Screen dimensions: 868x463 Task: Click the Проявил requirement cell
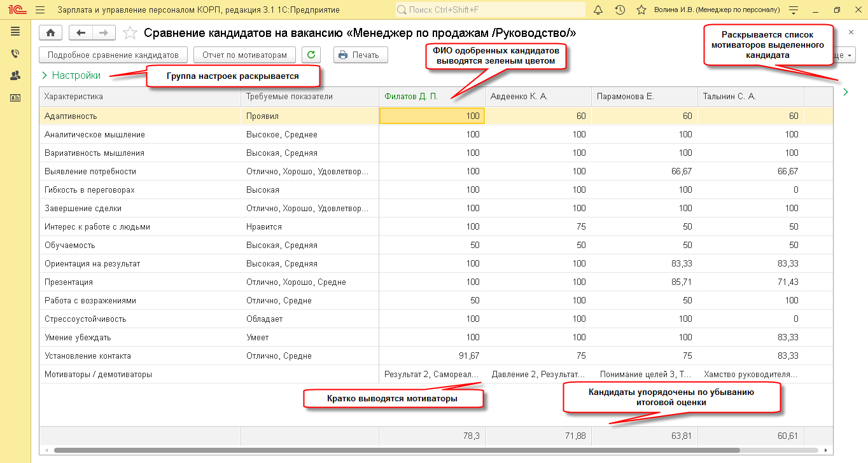pyautogui.click(x=310, y=116)
